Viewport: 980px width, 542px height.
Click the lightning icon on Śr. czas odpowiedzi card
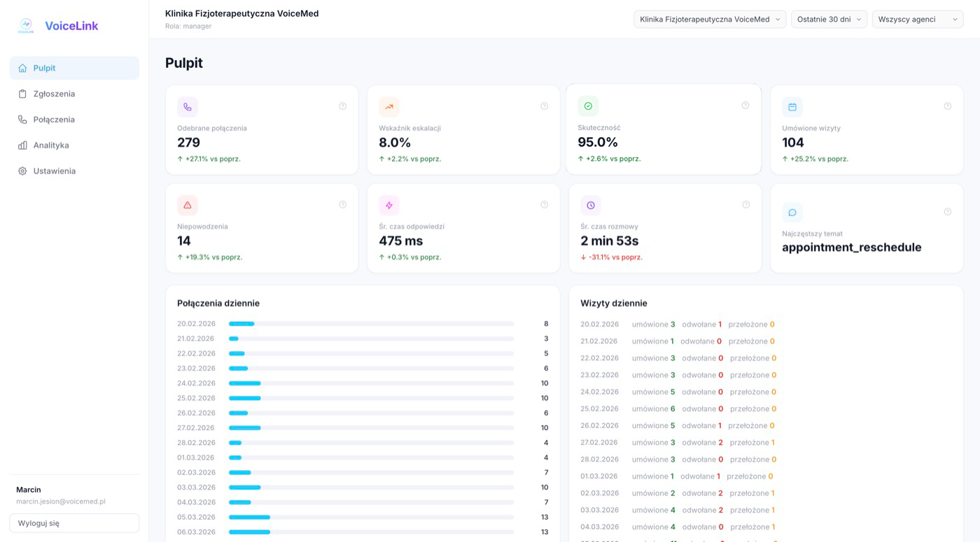[x=389, y=206]
